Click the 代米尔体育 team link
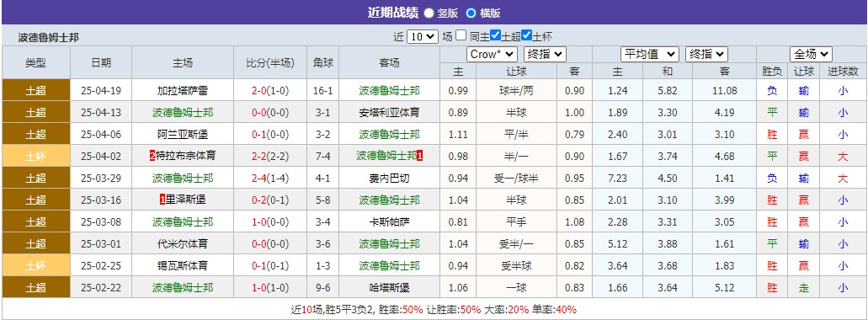The image size is (868, 320). [x=183, y=243]
